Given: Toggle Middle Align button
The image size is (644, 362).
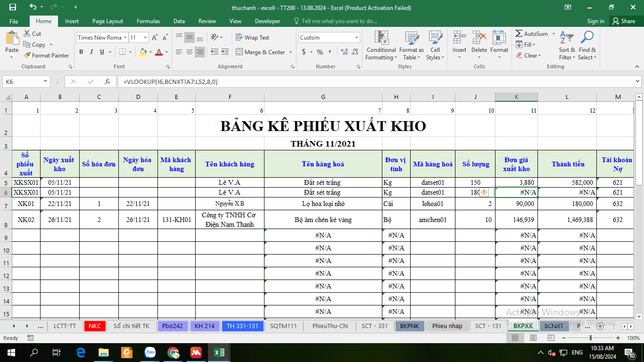Looking at the screenshot, I should [x=190, y=37].
